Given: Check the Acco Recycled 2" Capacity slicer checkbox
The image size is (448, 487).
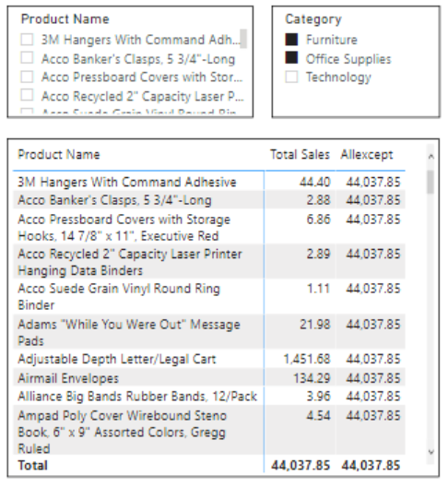Looking at the screenshot, I should coord(27,95).
